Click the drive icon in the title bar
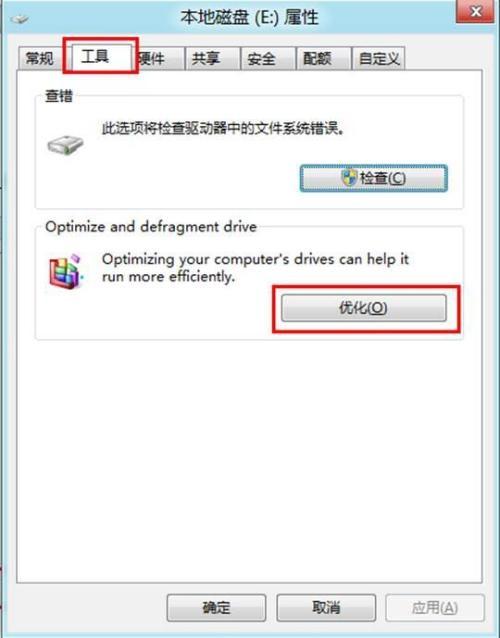The width and height of the screenshot is (500, 638). click(19, 18)
